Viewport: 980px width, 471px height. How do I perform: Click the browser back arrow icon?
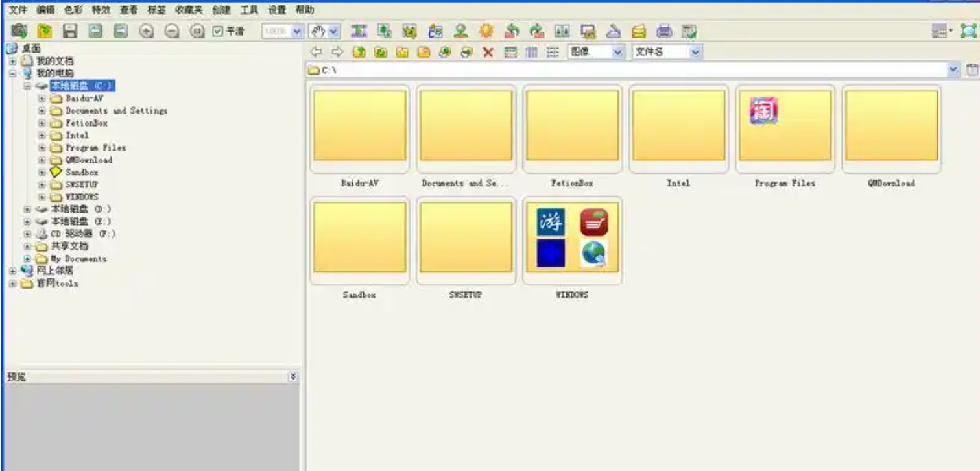(316, 52)
